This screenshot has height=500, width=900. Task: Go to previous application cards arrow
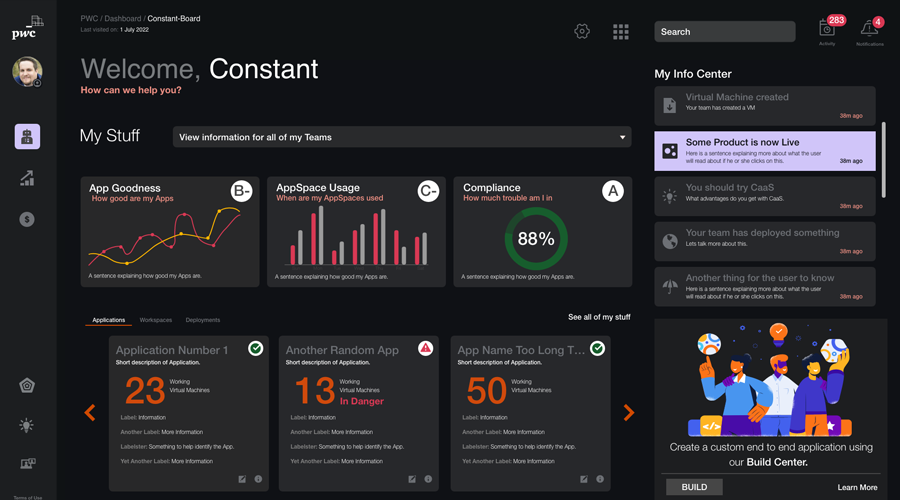point(90,412)
